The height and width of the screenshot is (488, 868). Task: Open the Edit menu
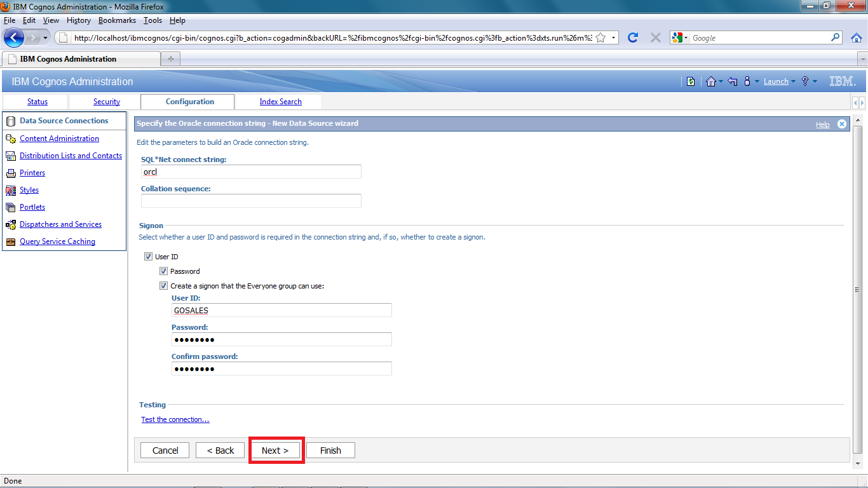pos(29,20)
